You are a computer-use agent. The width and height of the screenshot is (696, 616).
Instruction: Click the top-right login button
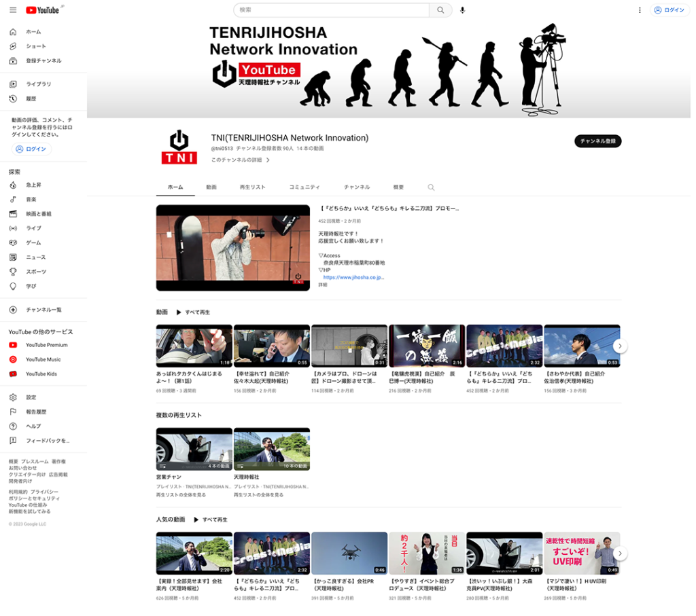(669, 10)
